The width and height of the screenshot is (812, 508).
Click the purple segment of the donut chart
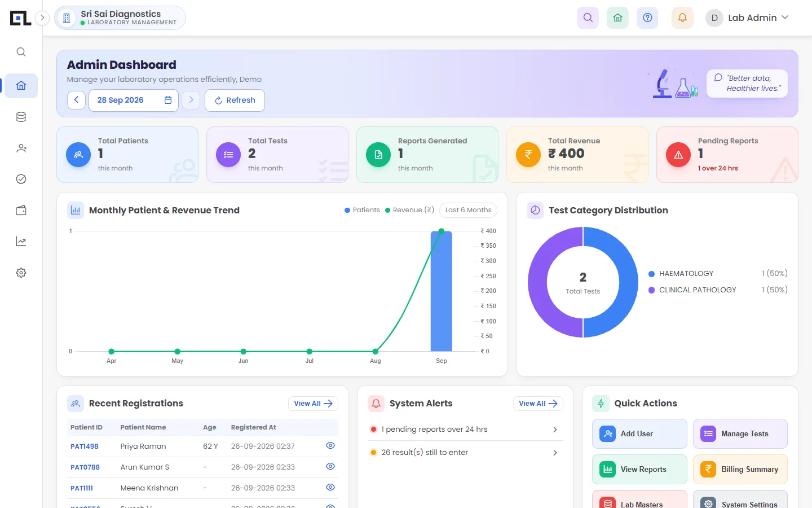click(x=537, y=282)
